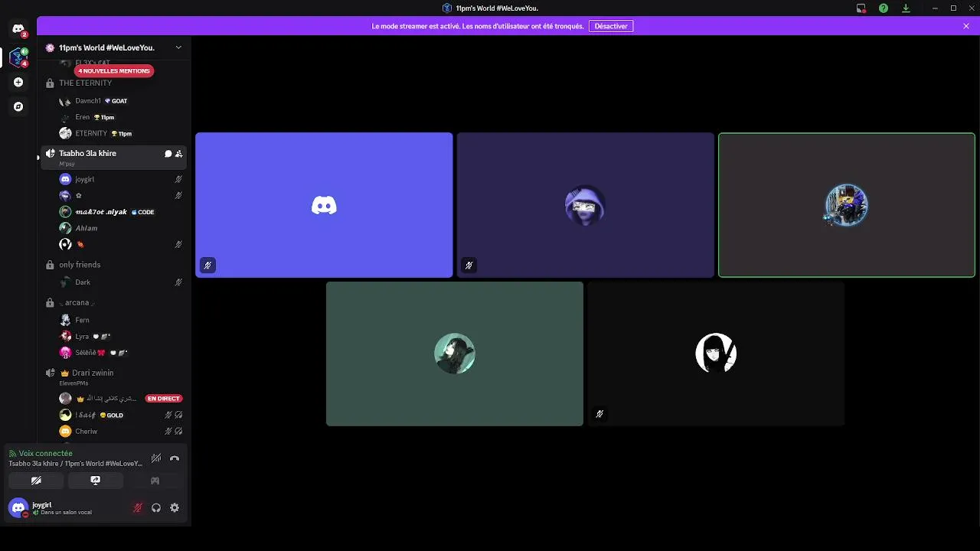Click the Tsabho 3la khire / 11pm's World link
The width and height of the screenshot is (980, 551).
(75, 464)
